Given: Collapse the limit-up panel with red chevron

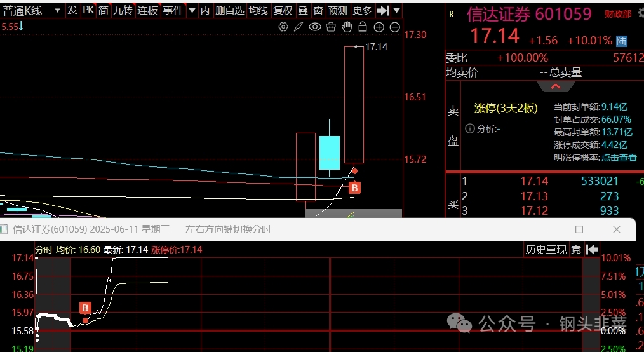Looking at the screenshot, I should 556,86.
